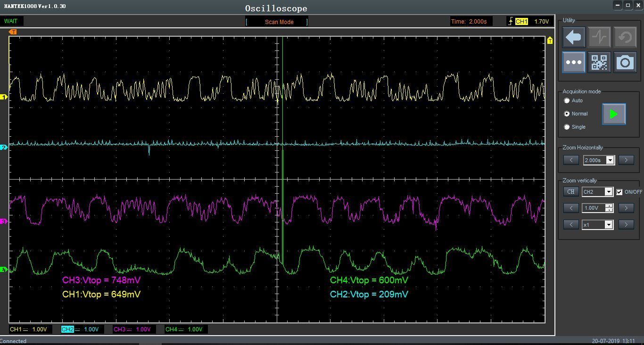Click the orange horizontal trigger marker
644x345 pixels.
pos(13,32)
